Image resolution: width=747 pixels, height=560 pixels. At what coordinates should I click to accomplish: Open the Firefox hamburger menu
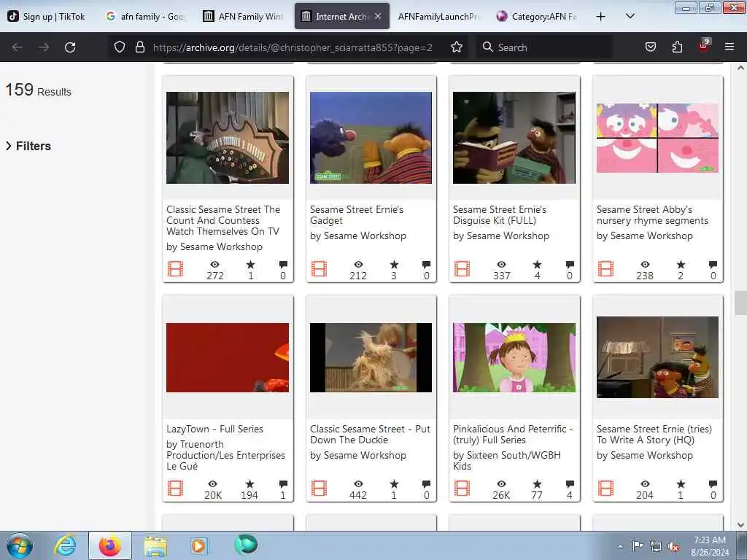729,47
